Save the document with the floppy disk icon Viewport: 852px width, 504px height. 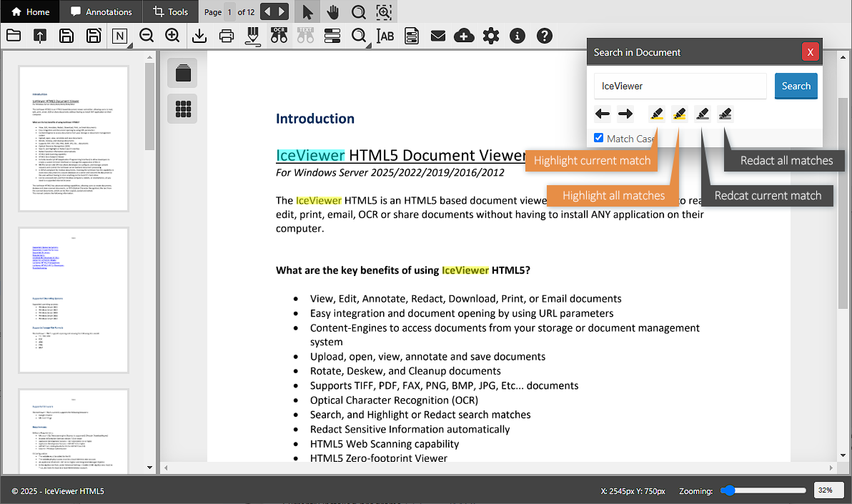[x=66, y=36]
